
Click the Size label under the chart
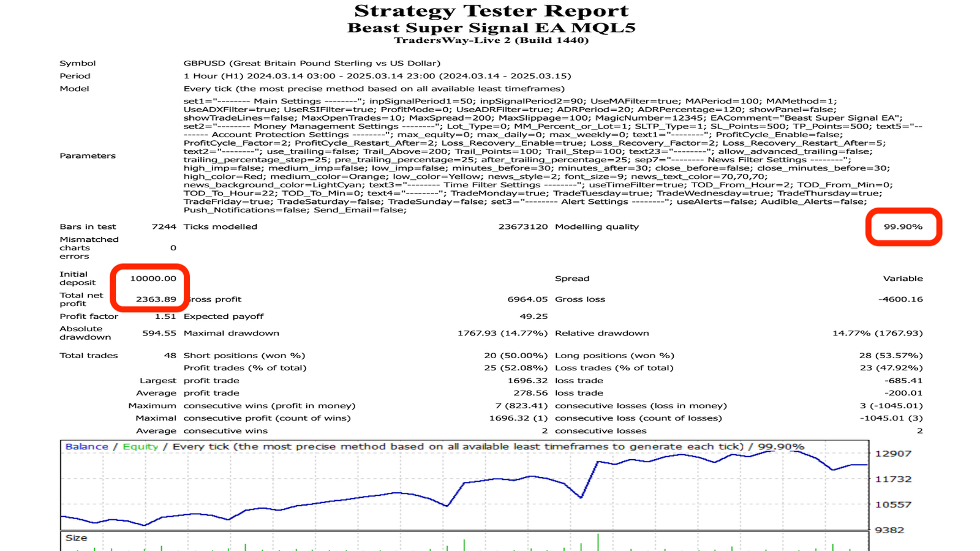click(x=76, y=538)
